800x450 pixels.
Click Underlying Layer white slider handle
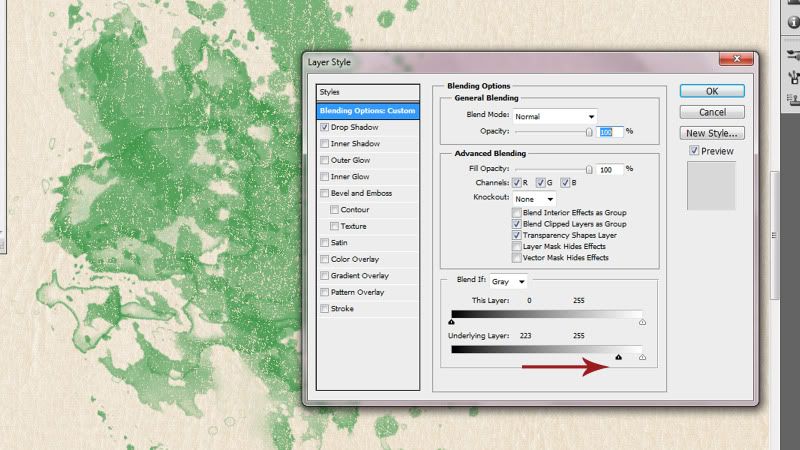642,356
